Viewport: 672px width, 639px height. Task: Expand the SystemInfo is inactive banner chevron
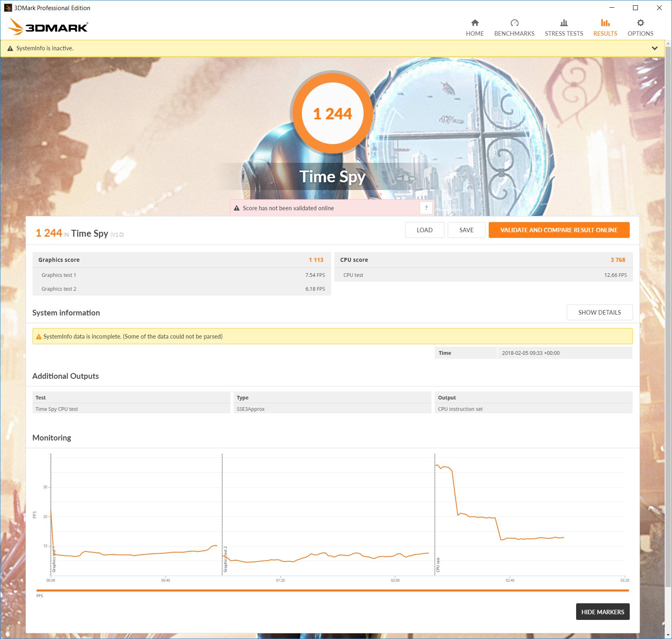[655, 48]
